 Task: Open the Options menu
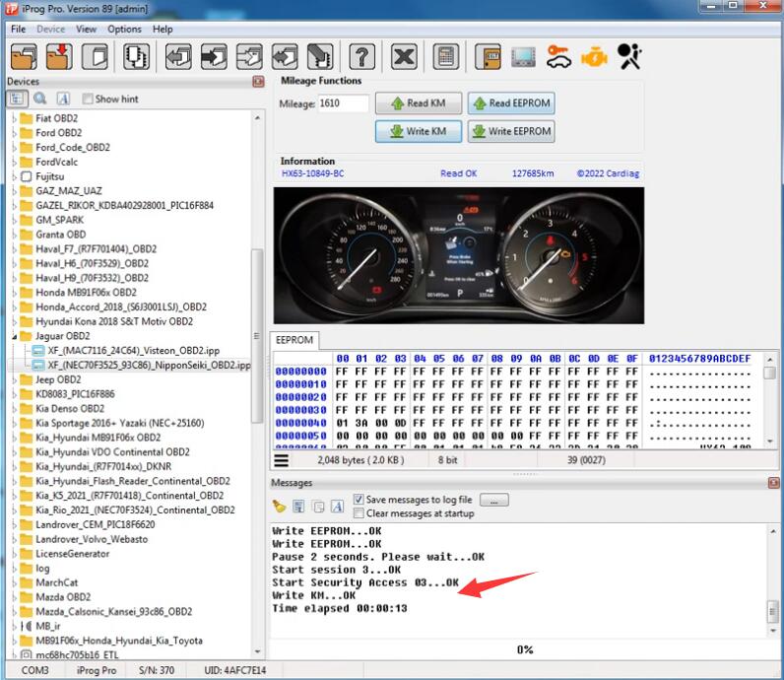pos(124,30)
